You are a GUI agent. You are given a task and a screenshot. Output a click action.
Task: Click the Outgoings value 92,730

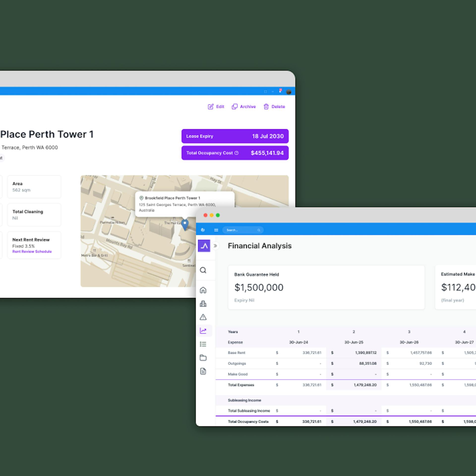pyautogui.click(x=426, y=363)
